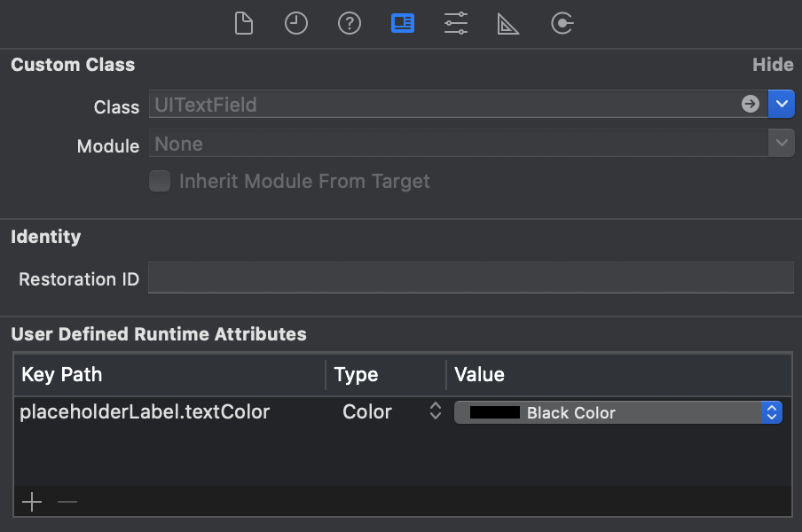802x532 pixels.
Task: Click the Key Path column header
Action: pyautogui.click(x=61, y=375)
